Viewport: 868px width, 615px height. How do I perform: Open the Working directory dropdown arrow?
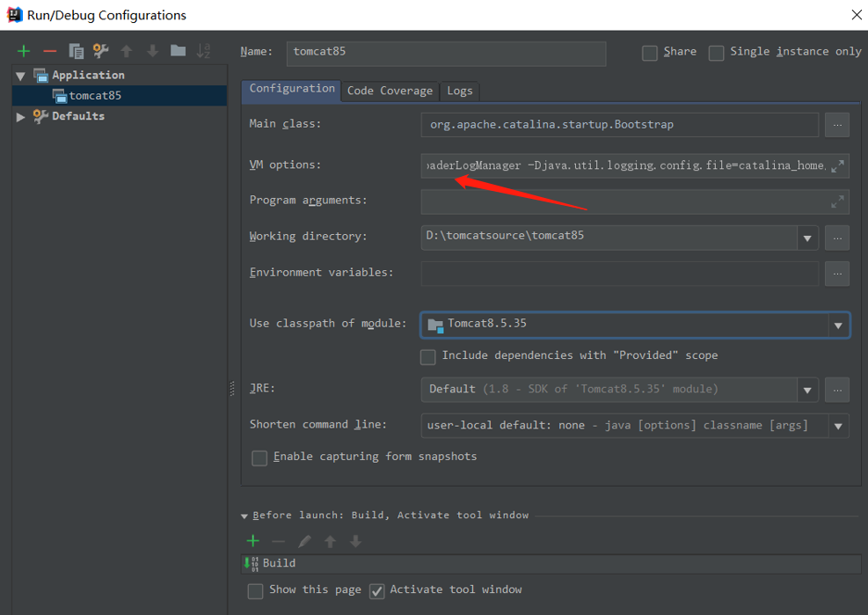click(807, 238)
